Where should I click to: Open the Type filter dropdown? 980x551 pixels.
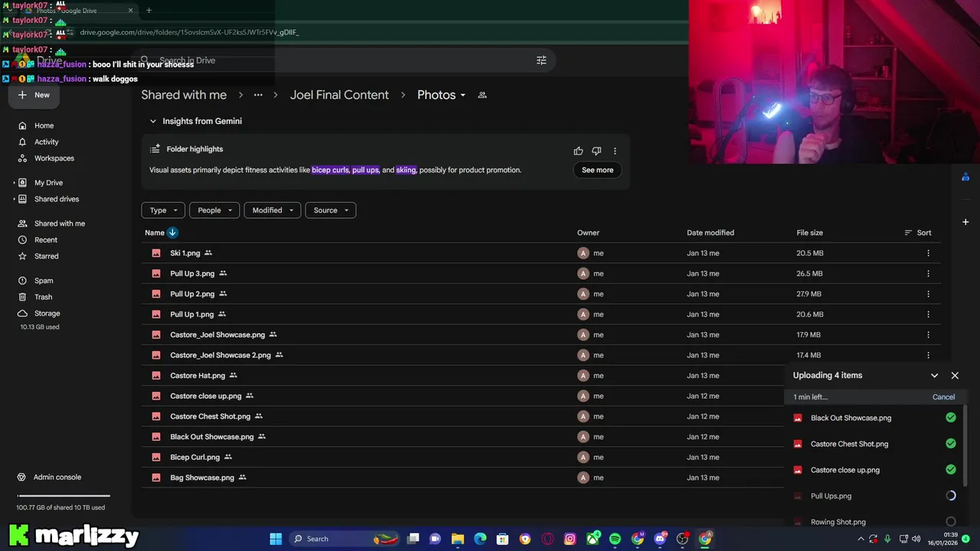[x=163, y=210]
